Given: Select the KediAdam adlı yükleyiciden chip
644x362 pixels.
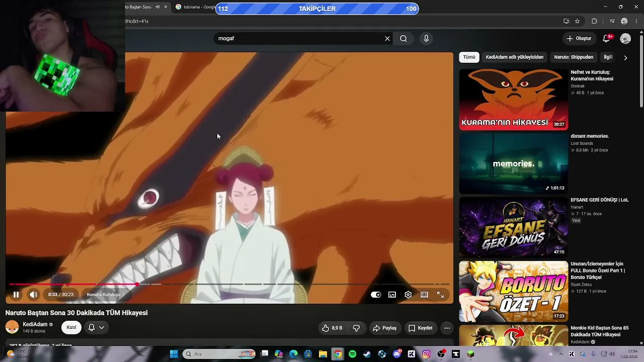Looking at the screenshot, I should (514, 57).
